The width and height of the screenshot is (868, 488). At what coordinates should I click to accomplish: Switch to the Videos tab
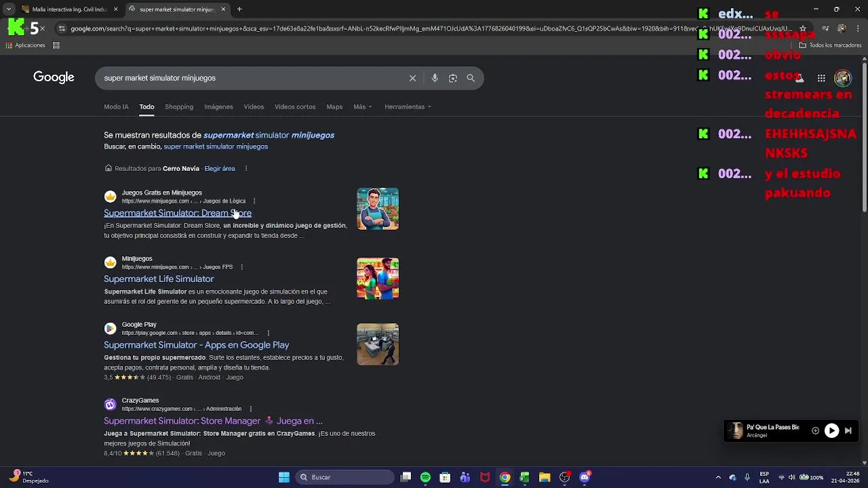click(x=254, y=106)
